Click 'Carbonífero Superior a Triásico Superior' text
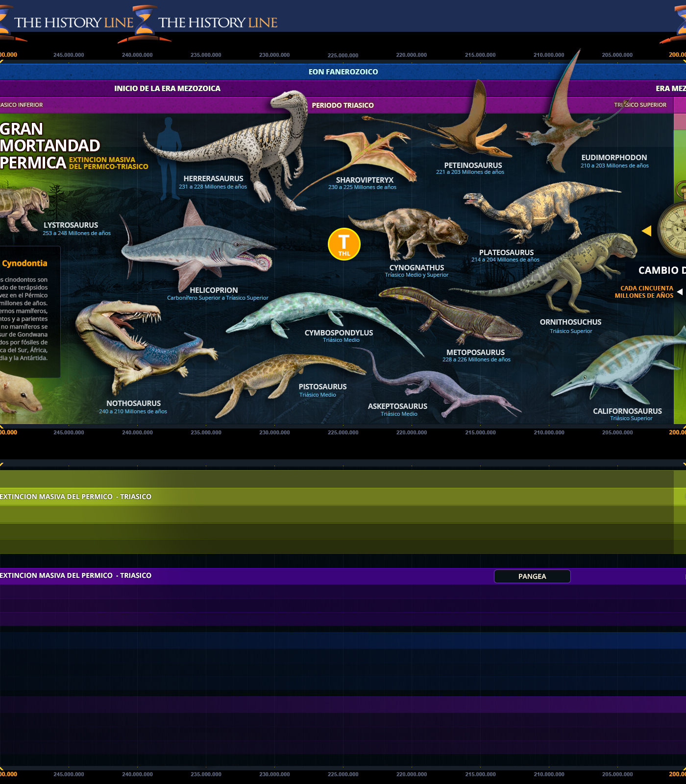This screenshot has width=686, height=784. 218,298
